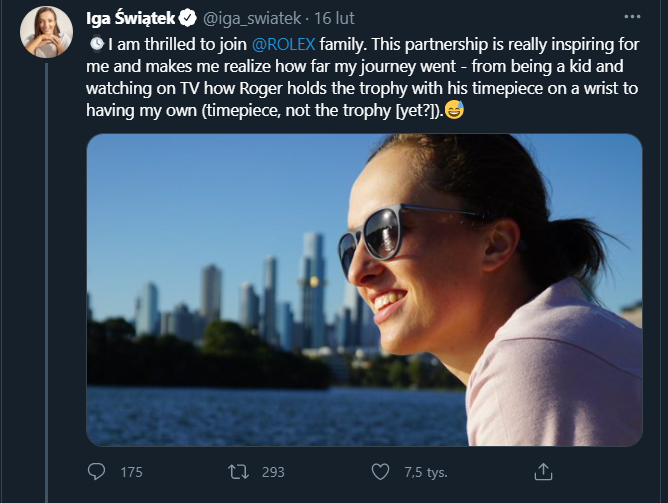Click the retweet count 293

273,472
